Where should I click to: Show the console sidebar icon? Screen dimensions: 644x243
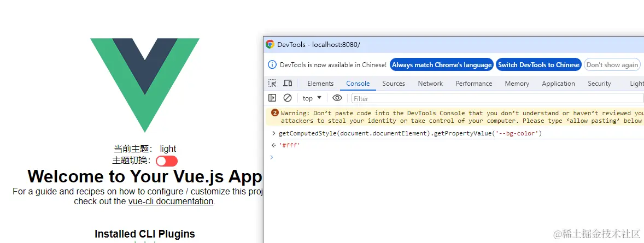point(272,98)
